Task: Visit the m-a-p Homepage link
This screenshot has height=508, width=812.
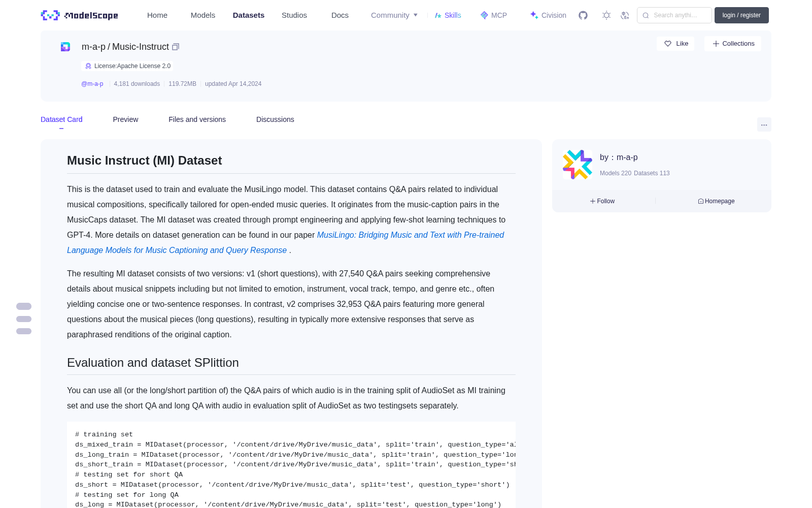Action: [716, 201]
